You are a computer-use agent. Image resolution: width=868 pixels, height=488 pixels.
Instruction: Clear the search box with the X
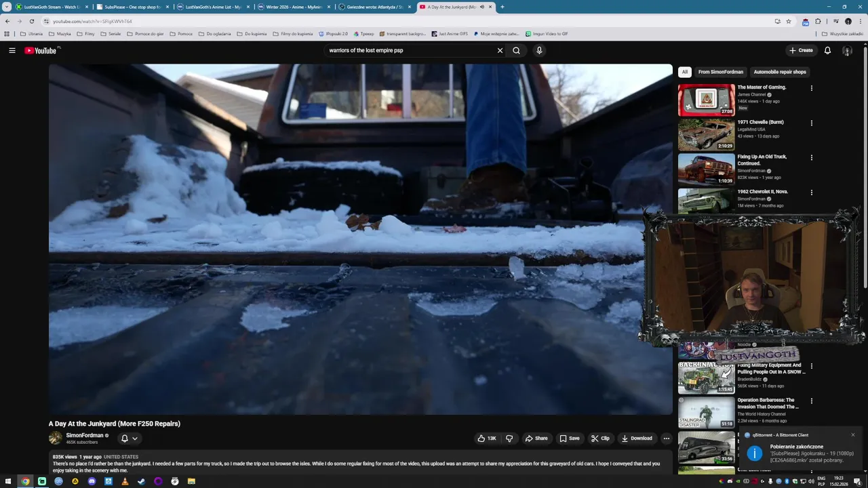pos(500,50)
